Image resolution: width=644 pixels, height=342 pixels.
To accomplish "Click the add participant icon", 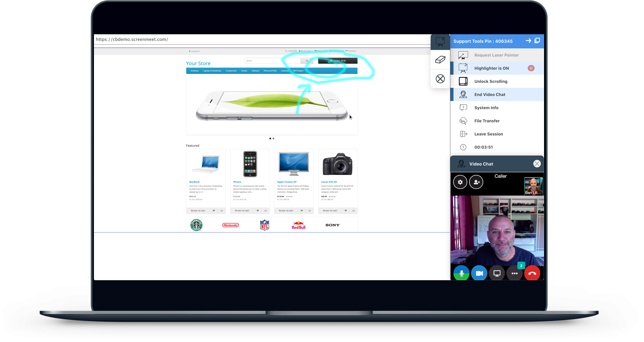I will coord(476,182).
